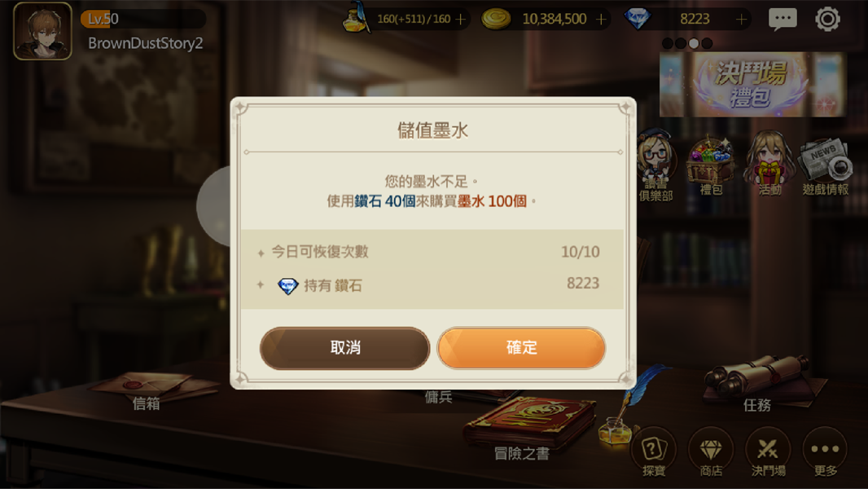Open the 信箱 mailbox envelope

(x=146, y=391)
